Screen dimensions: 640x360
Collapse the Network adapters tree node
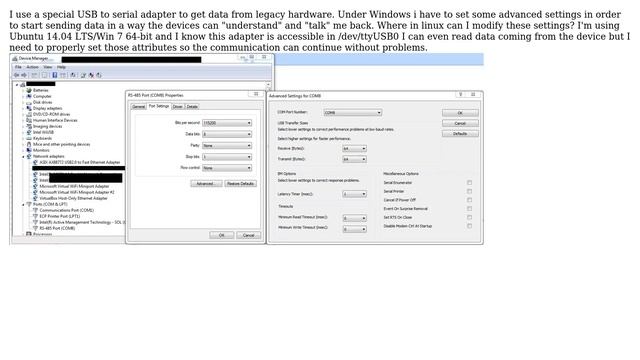click(23, 156)
